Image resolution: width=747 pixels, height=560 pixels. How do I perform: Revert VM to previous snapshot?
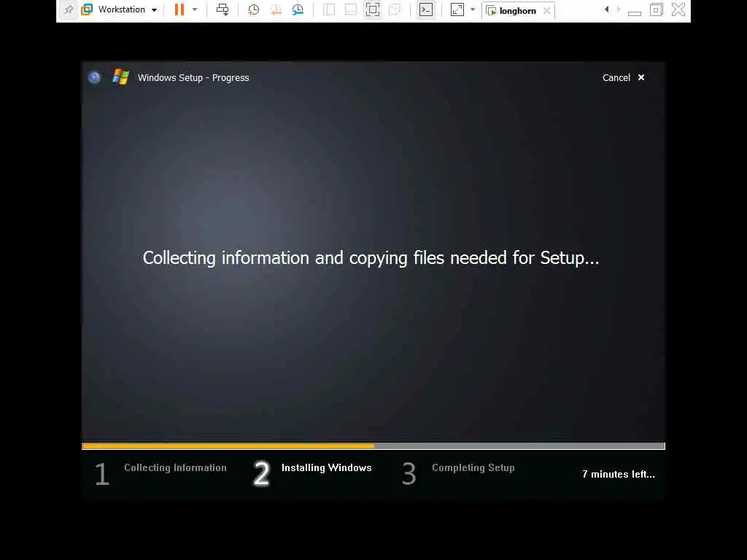coord(275,9)
